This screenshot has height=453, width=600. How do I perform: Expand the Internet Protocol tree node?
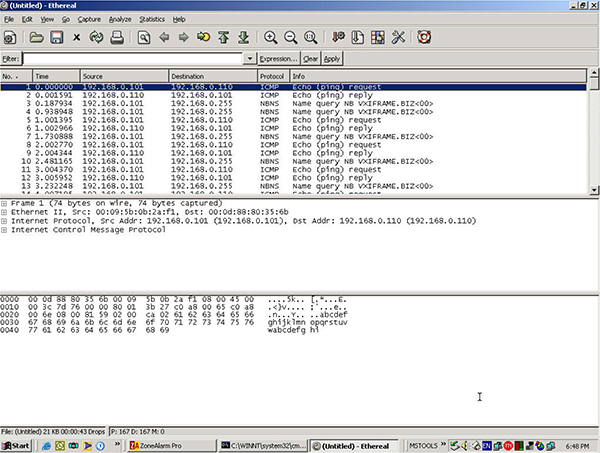4,221
